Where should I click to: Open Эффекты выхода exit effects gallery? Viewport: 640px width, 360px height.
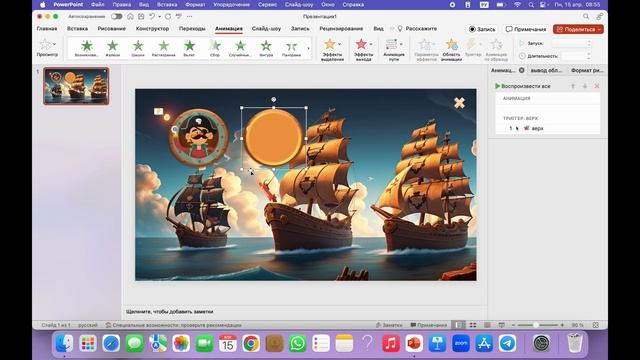363,49
